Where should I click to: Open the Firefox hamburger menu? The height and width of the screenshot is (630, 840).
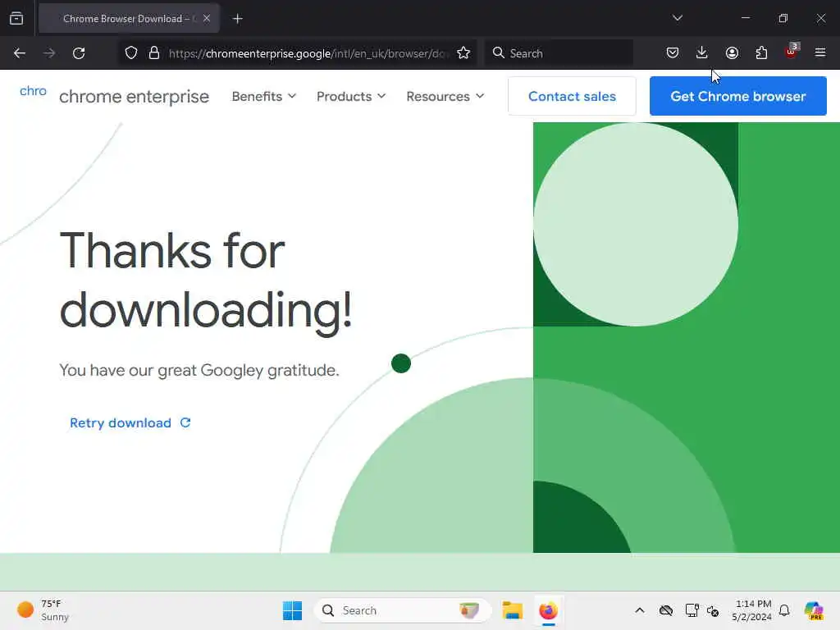820,52
